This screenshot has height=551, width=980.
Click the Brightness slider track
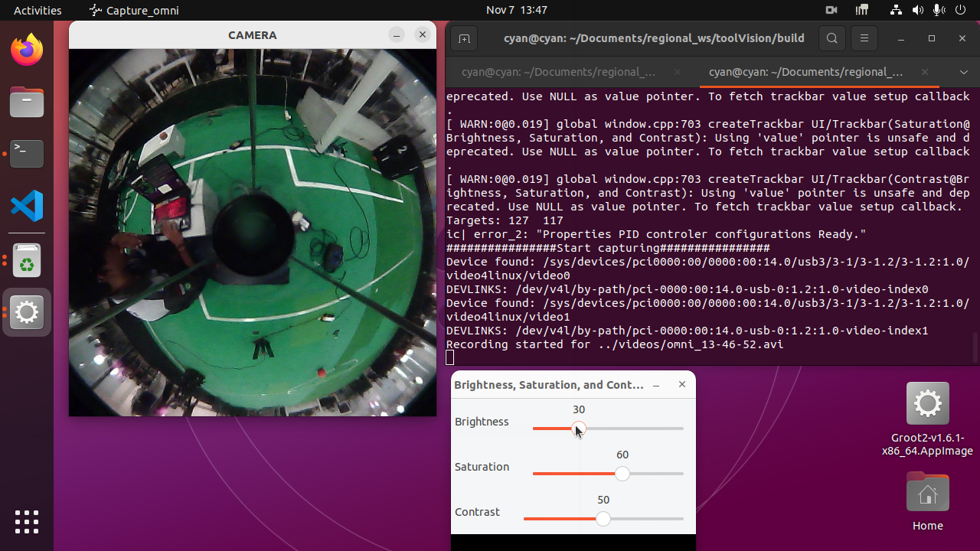coord(608,429)
